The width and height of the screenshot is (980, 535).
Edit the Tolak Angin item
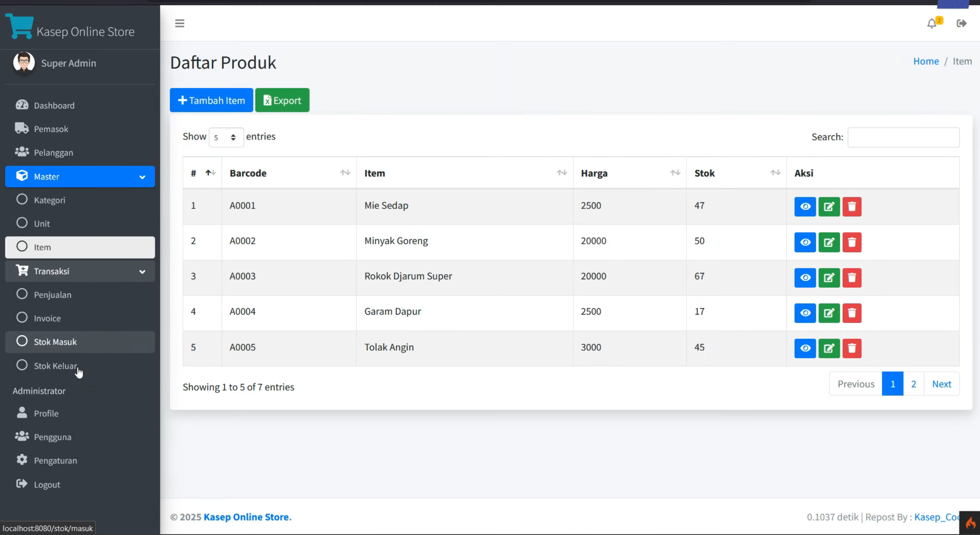(x=829, y=348)
